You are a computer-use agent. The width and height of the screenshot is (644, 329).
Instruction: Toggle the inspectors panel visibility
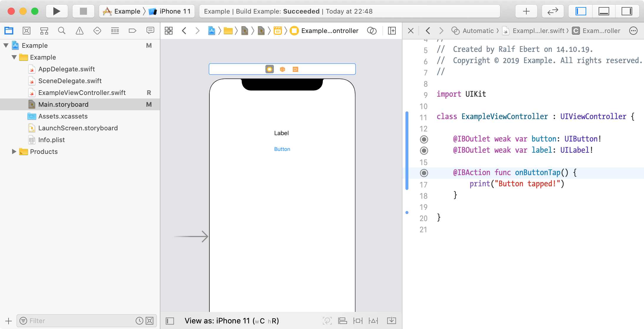[x=627, y=11]
